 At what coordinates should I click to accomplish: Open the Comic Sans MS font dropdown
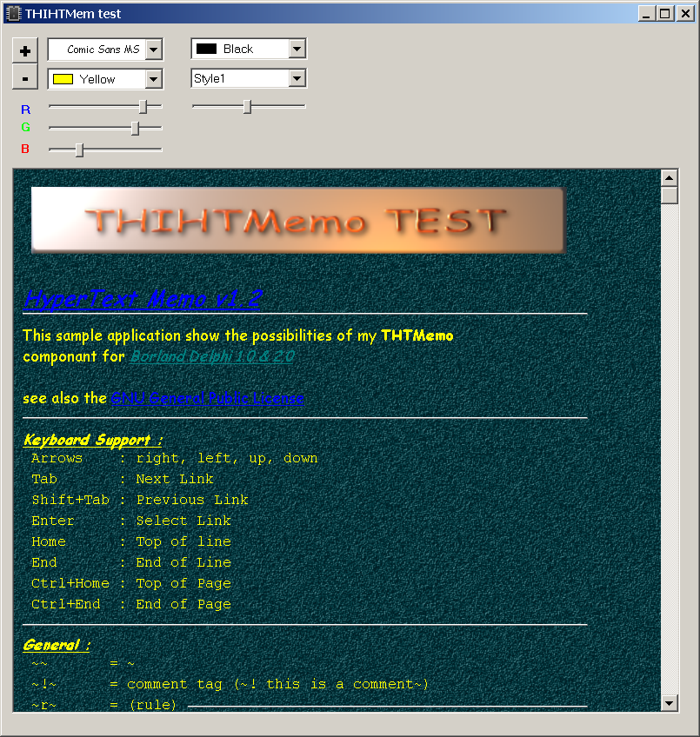coord(154,50)
